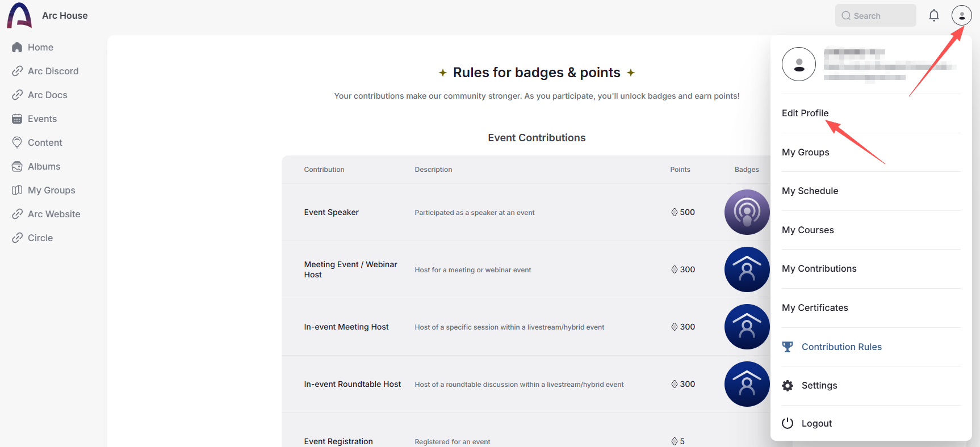Select Edit Profile from the account menu
The height and width of the screenshot is (447, 980).
[x=805, y=113]
